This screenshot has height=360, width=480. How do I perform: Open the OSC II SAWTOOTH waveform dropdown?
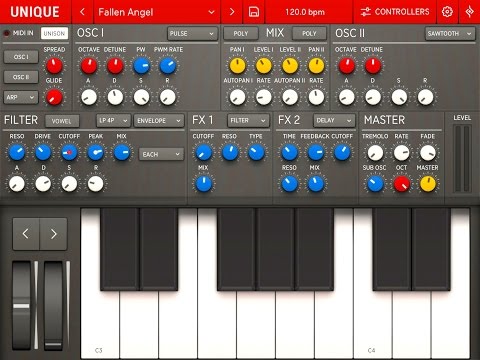click(x=450, y=33)
